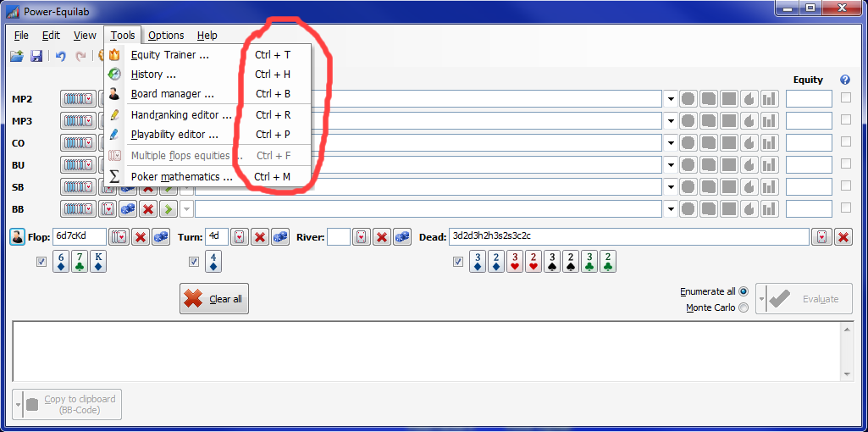The height and width of the screenshot is (432, 868).
Task: Expand the SB range dropdown arrow
Action: coord(671,187)
